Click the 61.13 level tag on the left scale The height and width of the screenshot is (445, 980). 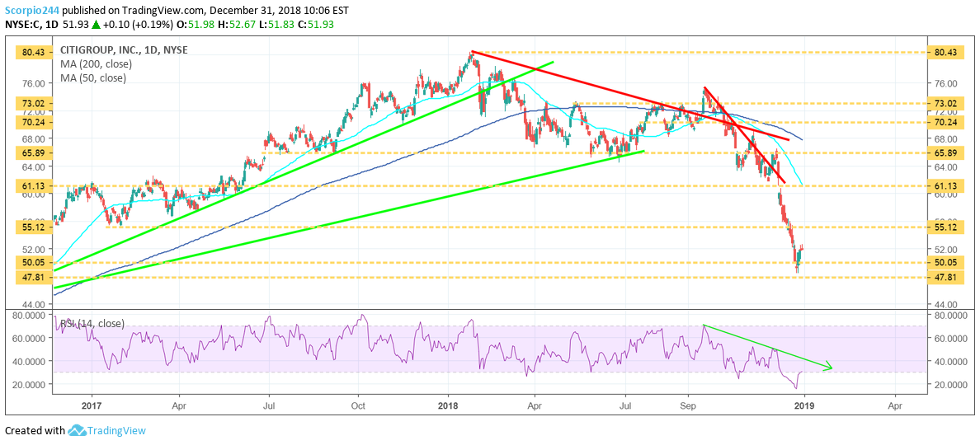pyautogui.click(x=35, y=185)
